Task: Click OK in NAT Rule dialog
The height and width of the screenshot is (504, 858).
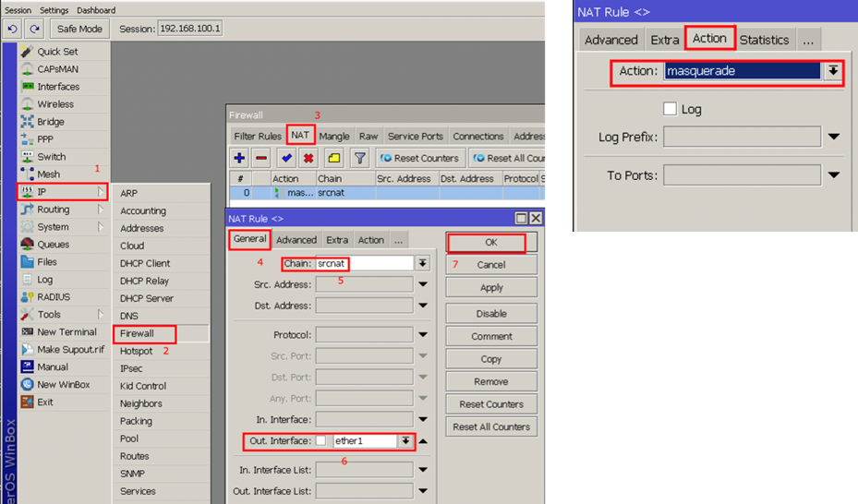Action: [x=490, y=242]
